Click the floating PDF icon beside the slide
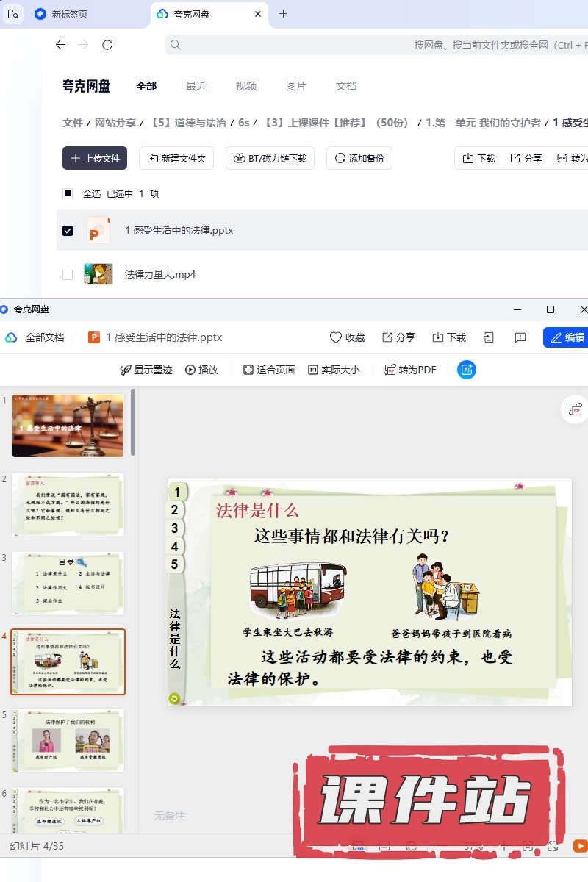588x882 pixels. (x=576, y=409)
